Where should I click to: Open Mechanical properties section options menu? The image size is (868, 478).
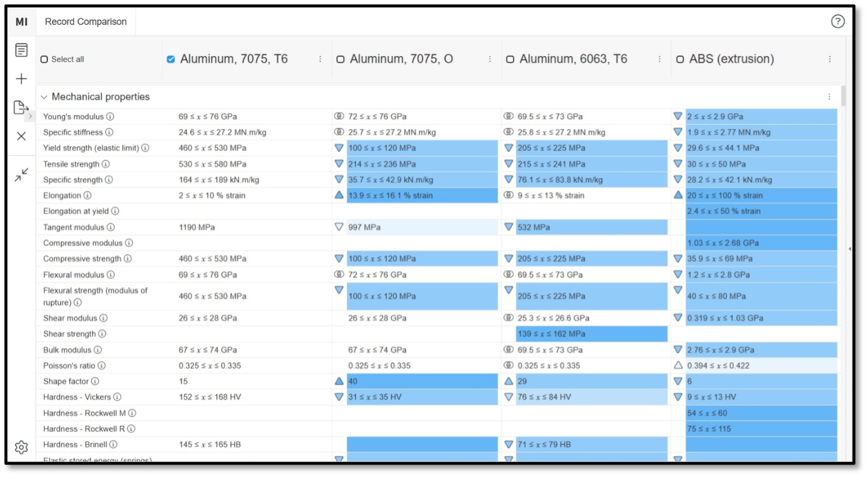(x=829, y=97)
